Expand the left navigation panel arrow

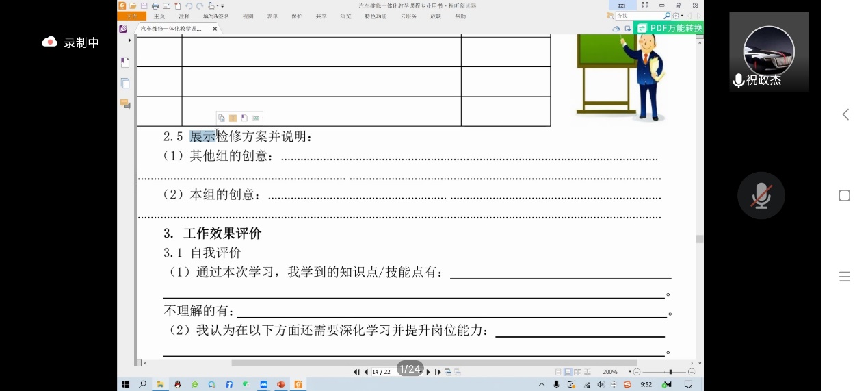(x=129, y=40)
